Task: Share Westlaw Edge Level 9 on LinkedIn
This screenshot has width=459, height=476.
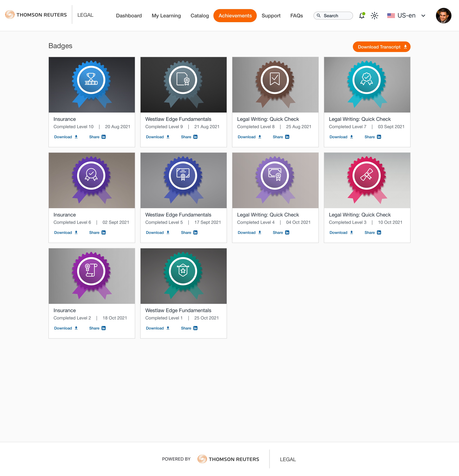Action: [x=189, y=137]
